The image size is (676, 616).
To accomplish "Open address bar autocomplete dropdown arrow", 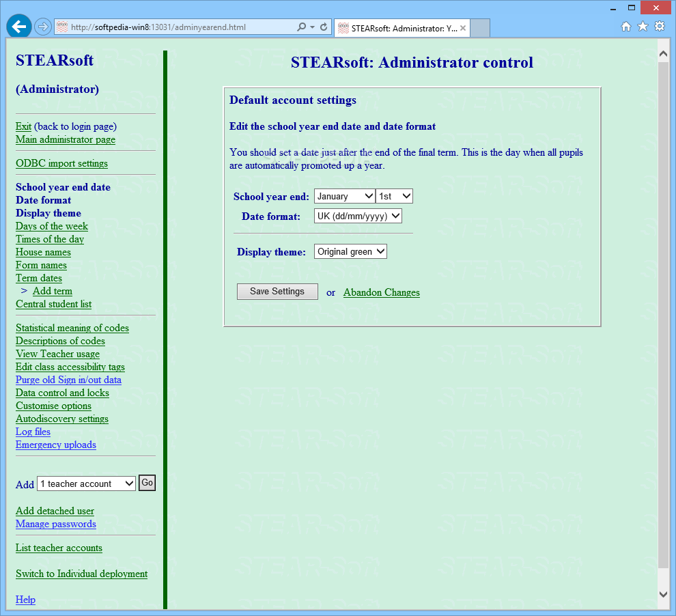I will 313,27.
